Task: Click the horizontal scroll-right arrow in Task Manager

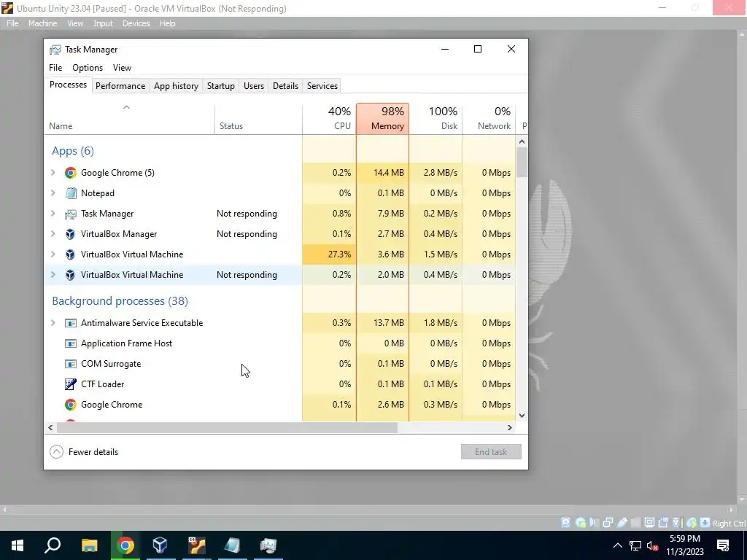Action: pos(510,427)
